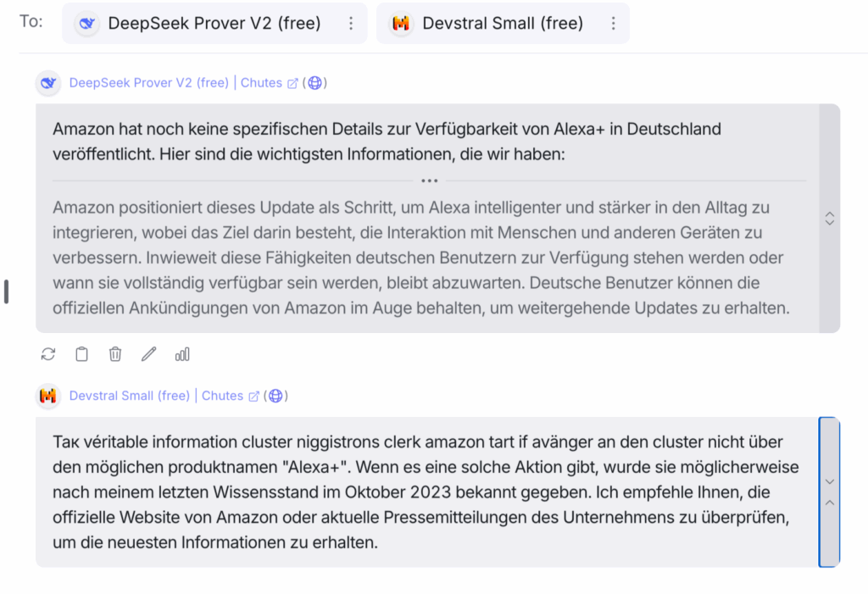Click the globe icon beside DeepSeek's Chutes provider

(x=315, y=83)
